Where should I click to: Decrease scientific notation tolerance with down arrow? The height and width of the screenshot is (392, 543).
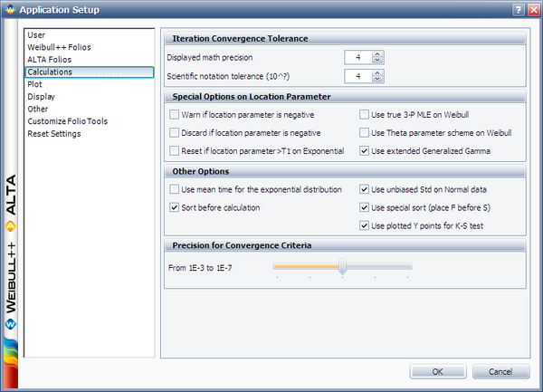[377, 79]
